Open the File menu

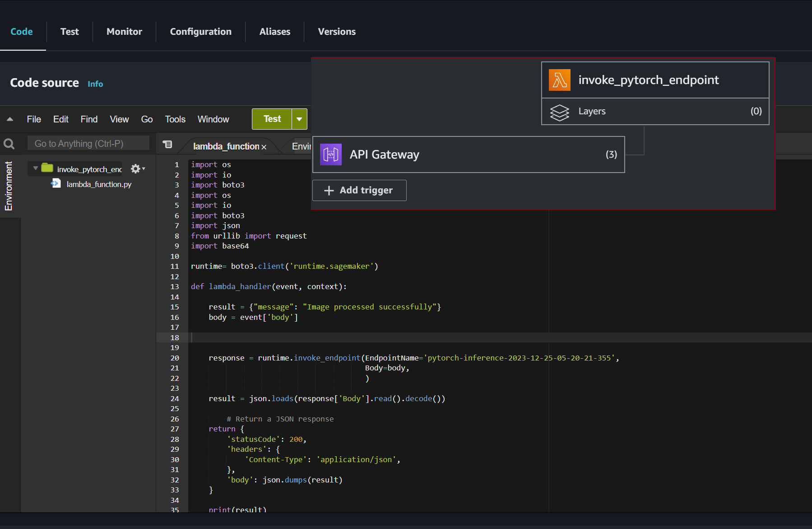pos(34,119)
